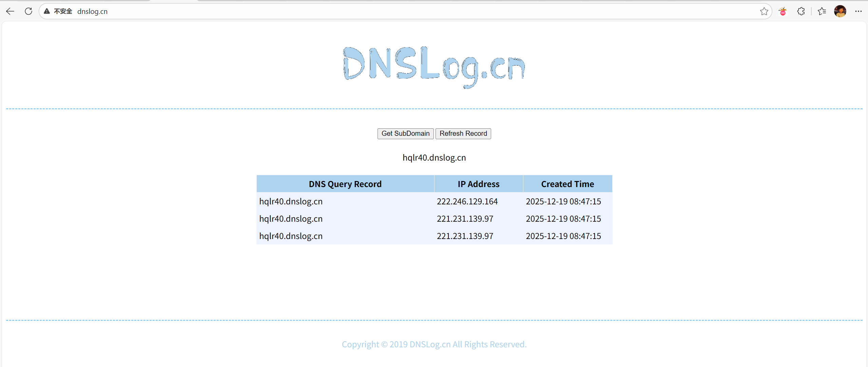The image size is (868, 367).
Task: Click the DNSLog.cn logo image
Action: 434,67
